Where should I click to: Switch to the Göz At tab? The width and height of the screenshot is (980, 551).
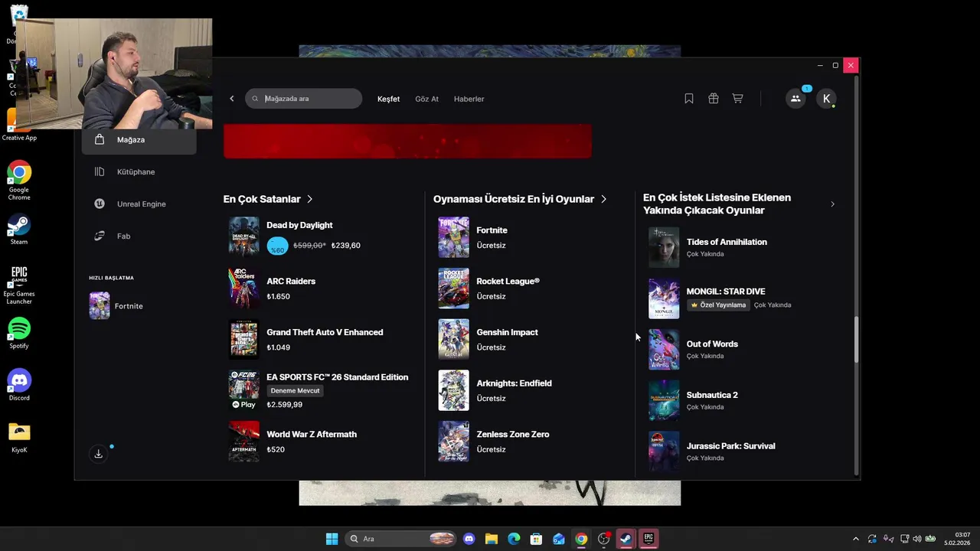426,99
